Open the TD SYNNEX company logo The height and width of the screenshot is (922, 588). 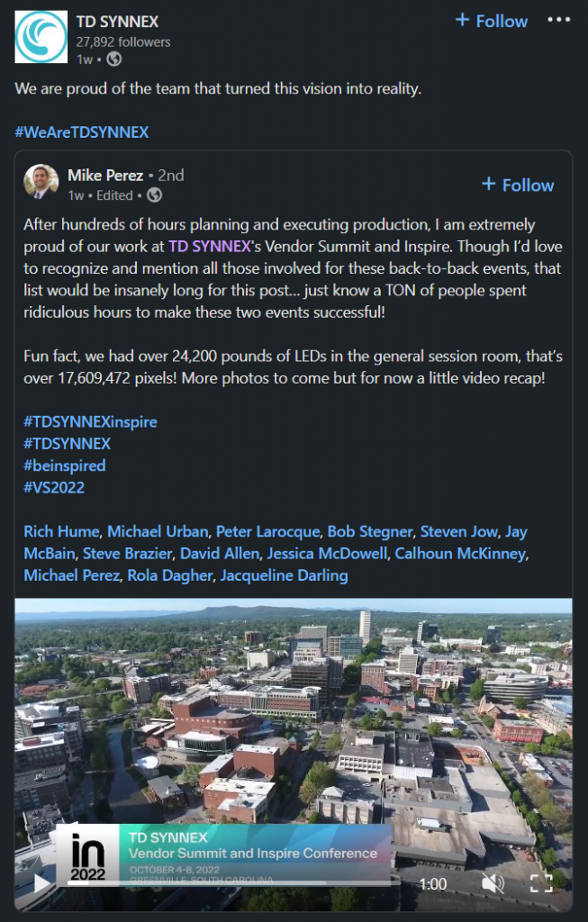click(x=41, y=37)
